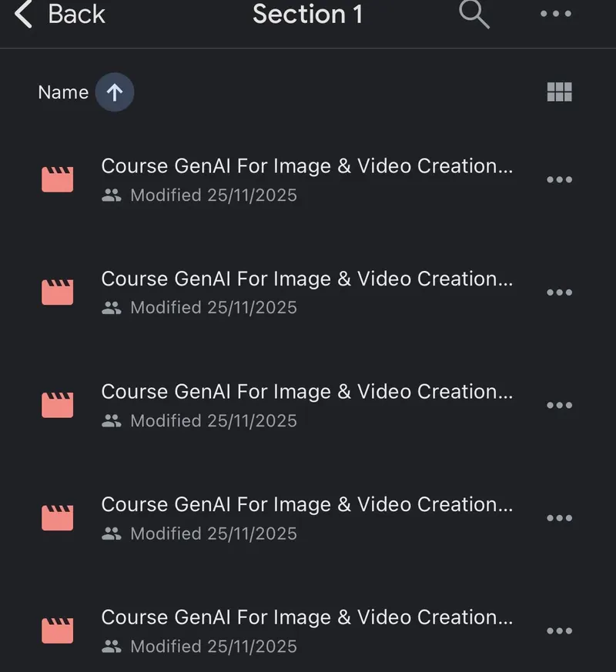Open the folder's more options menu in header
616x672 pixels.
point(556,14)
